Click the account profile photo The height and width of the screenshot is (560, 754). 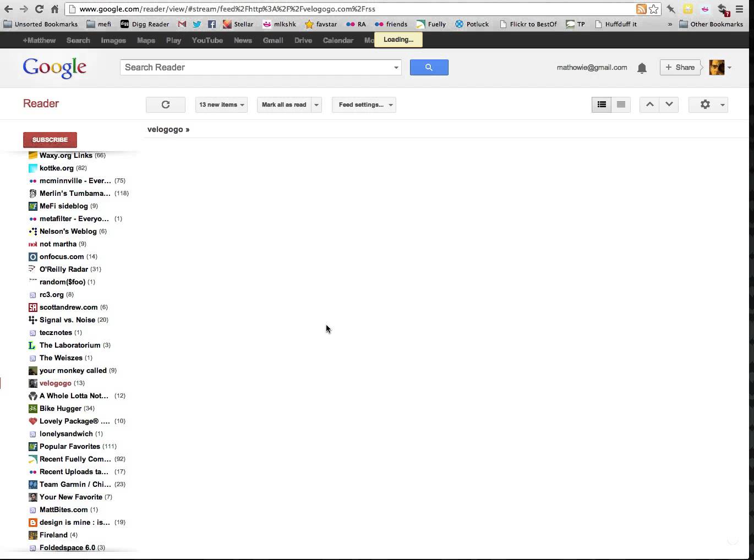click(717, 67)
